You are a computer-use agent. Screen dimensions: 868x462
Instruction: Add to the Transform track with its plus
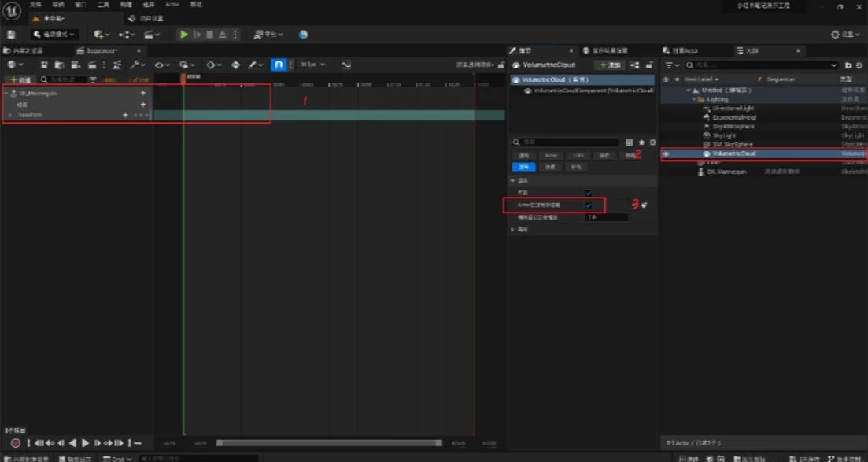[x=126, y=115]
